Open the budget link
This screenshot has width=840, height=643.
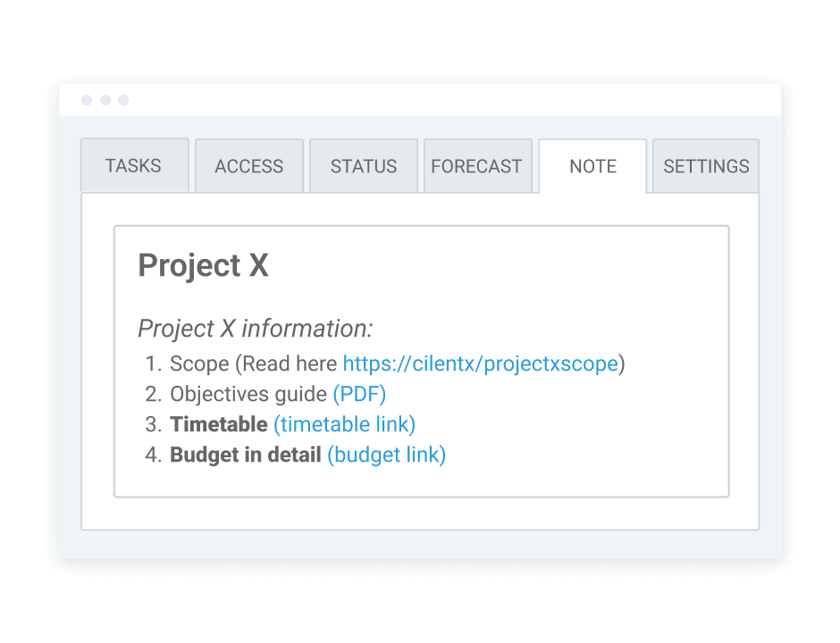click(x=386, y=455)
